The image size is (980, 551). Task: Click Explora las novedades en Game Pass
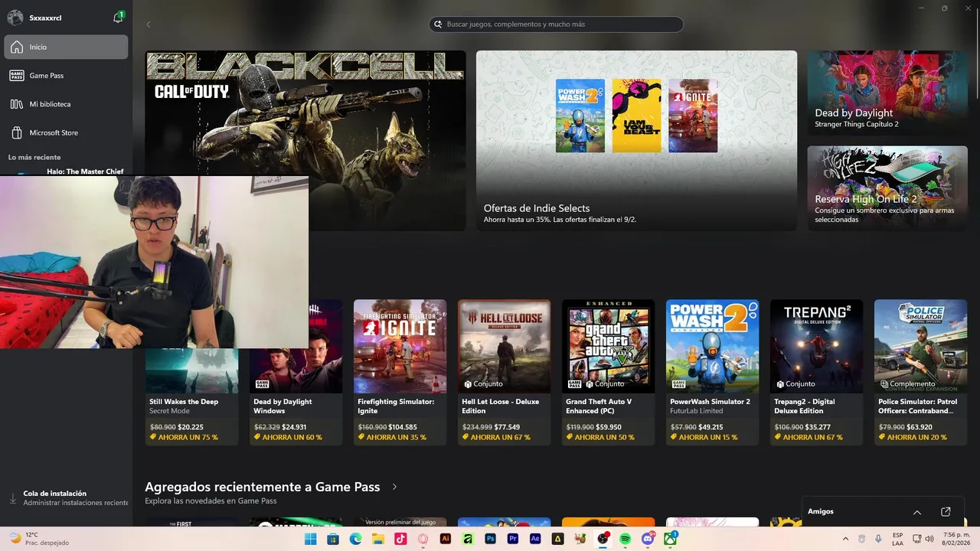(x=211, y=501)
